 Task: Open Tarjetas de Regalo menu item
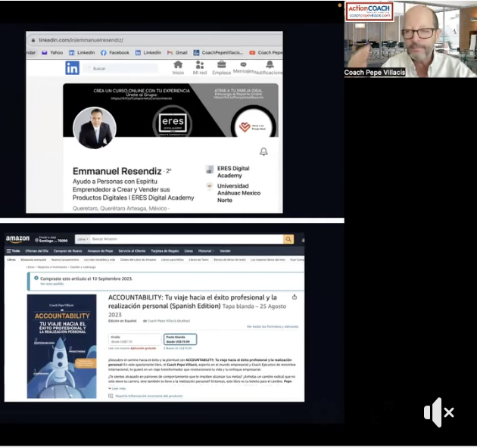point(165,251)
